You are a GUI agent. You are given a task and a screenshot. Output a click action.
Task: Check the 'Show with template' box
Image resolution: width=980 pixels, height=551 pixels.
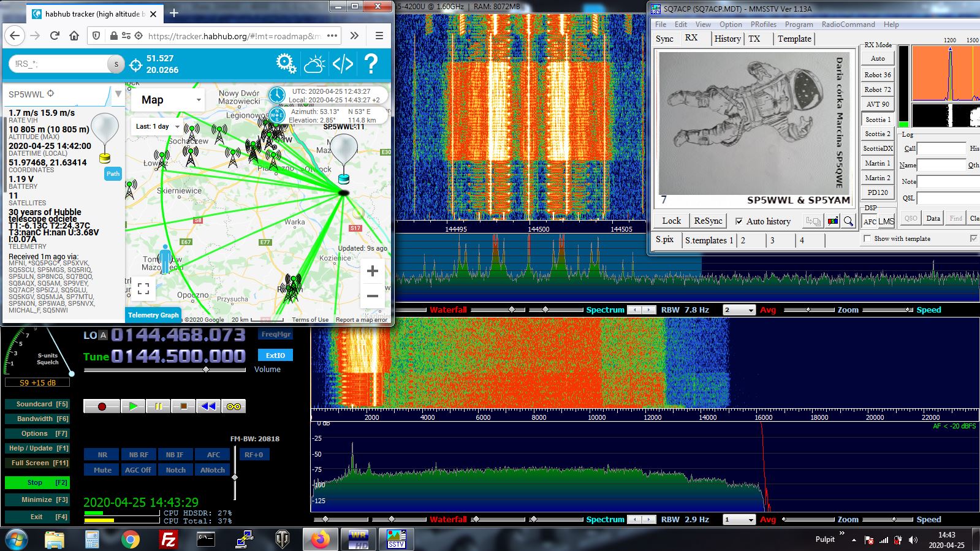(867, 238)
